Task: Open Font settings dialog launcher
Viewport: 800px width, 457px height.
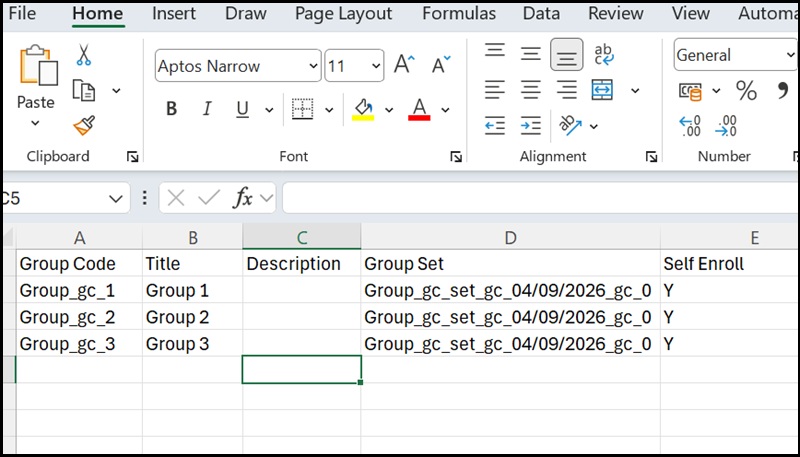Action: pyautogui.click(x=456, y=157)
